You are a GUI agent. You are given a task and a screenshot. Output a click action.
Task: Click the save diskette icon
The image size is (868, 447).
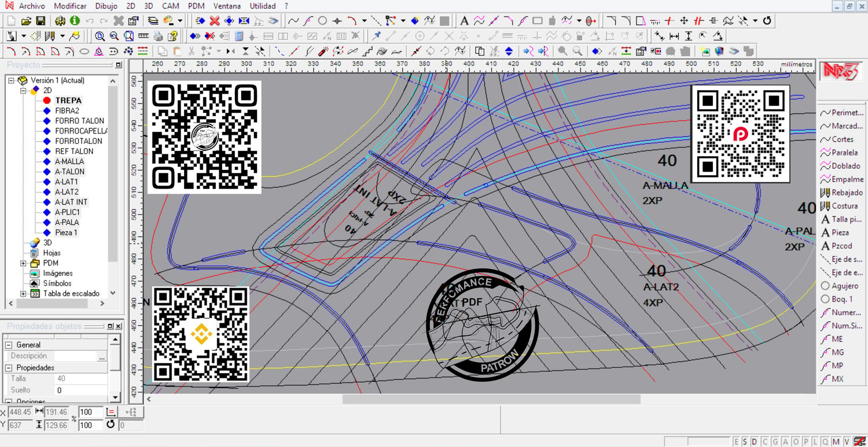pos(41,21)
